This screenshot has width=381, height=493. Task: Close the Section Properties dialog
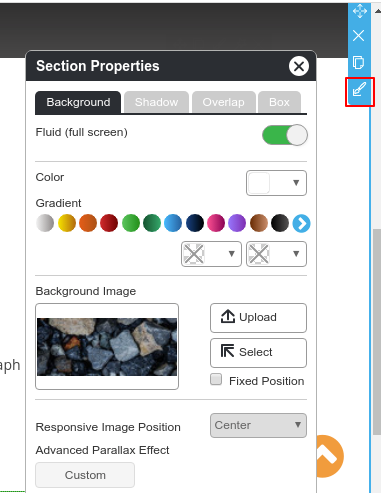pyautogui.click(x=299, y=66)
